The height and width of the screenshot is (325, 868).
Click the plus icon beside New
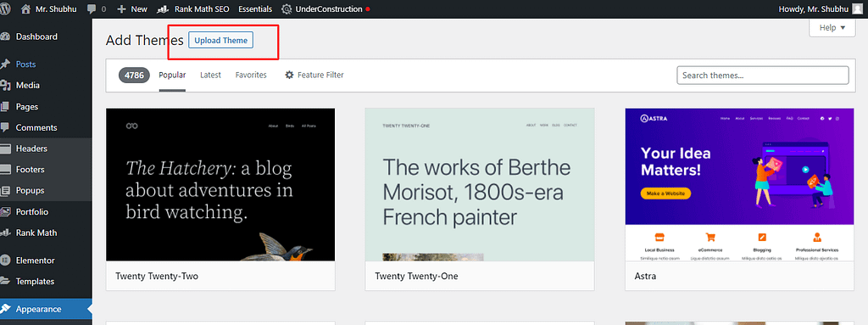coord(122,9)
